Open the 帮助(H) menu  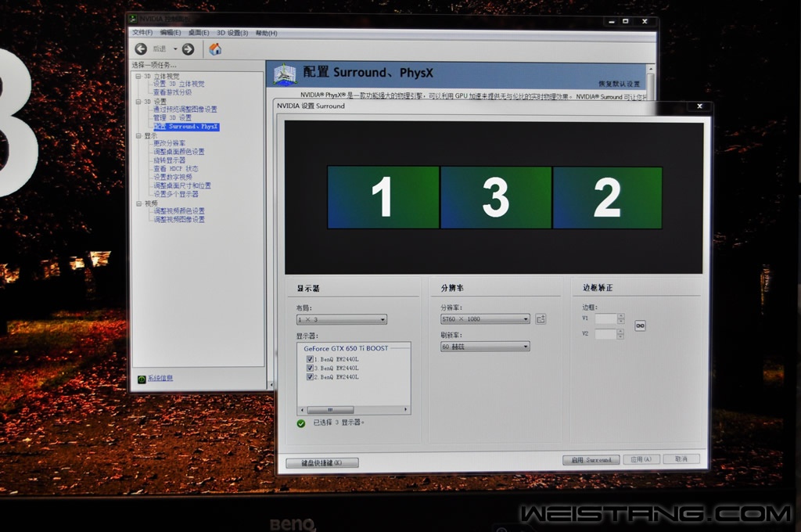266,33
